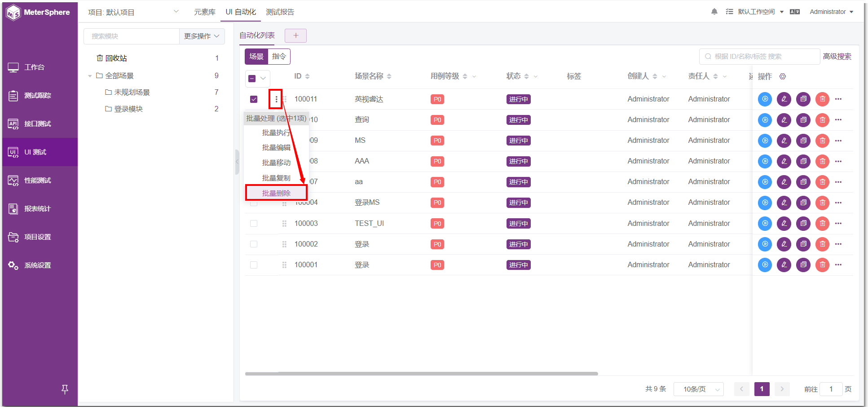Click the 高级搜索 link

pos(837,57)
